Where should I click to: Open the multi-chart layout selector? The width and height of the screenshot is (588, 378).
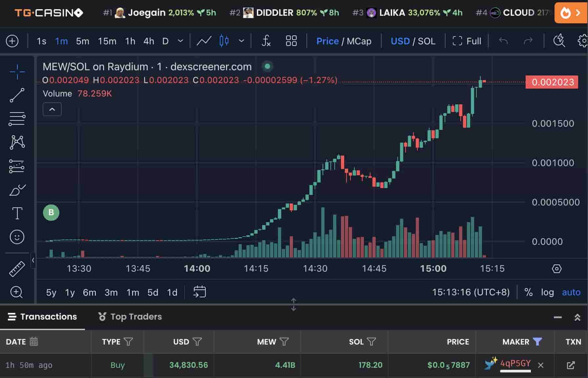pyautogui.click(x=291, y=41)
